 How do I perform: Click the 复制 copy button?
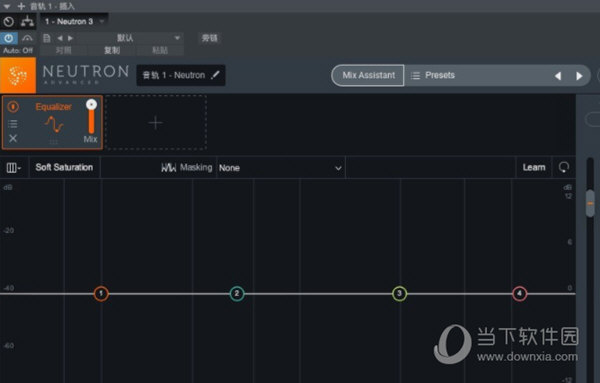(x=112, y=51)
